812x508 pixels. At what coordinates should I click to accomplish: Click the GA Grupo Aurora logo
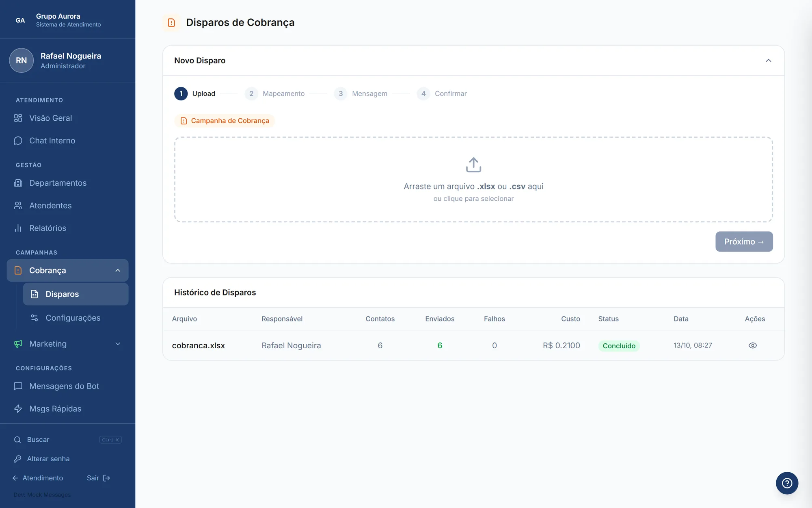tap(20, 20)
